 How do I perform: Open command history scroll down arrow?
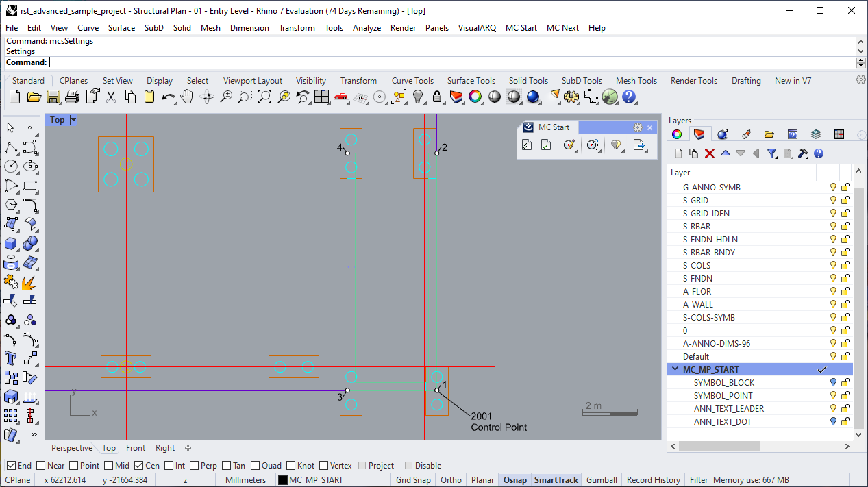(x=860, y=51)
